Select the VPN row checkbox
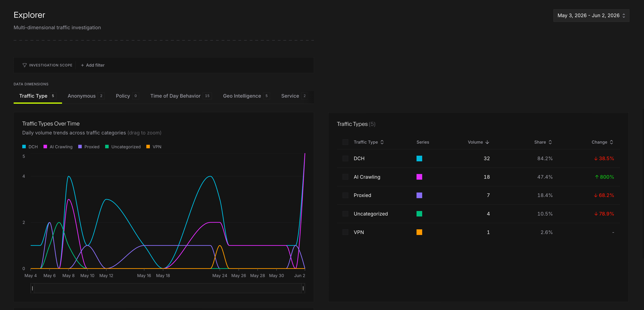 [x=345, y=232]
